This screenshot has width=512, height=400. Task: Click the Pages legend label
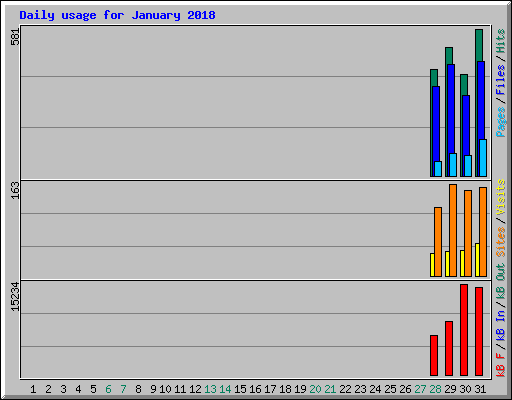(501, 122)
